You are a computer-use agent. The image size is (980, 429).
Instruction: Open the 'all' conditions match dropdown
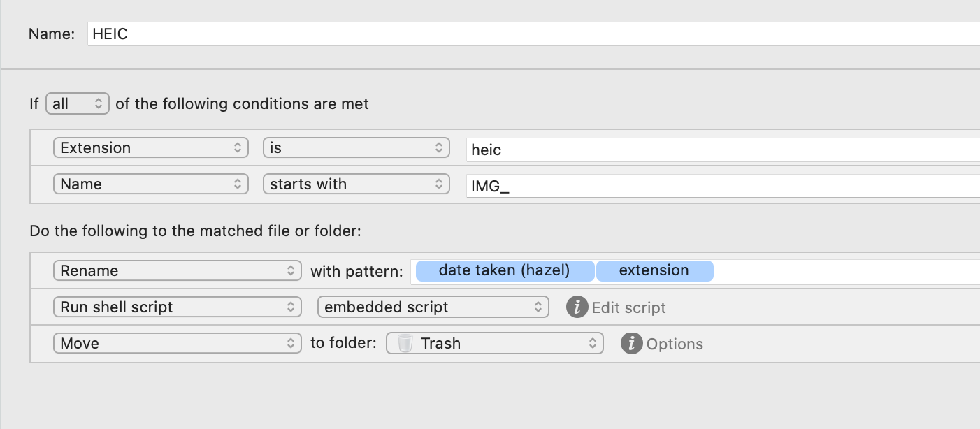78,104
